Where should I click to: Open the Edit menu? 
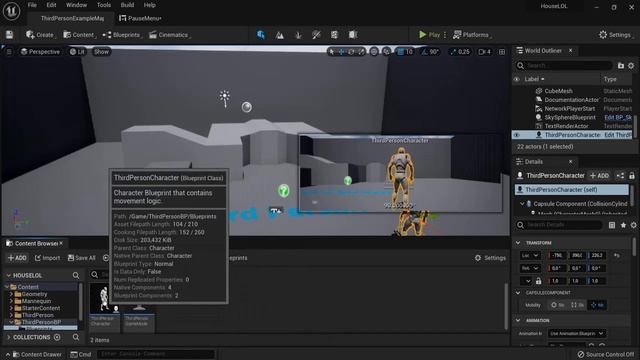51,5
